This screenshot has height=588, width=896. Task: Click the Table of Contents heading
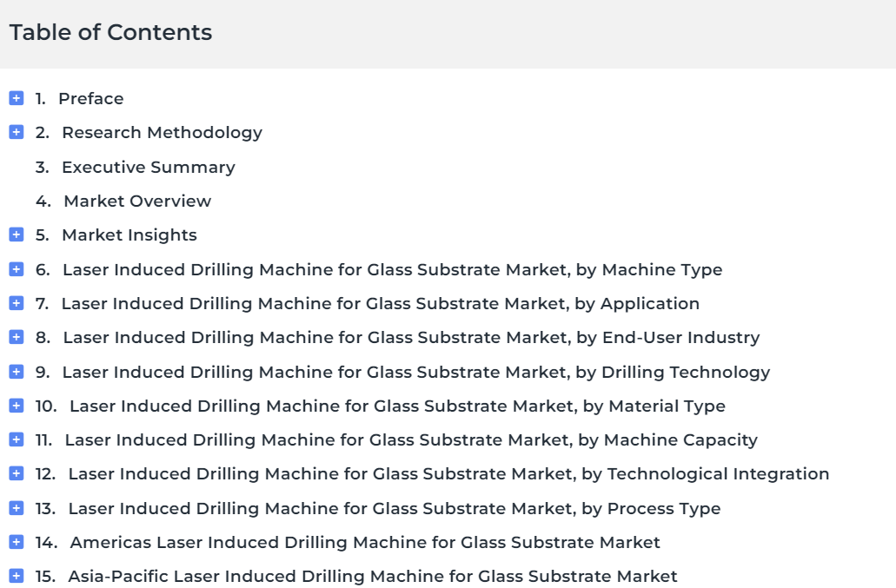[110, 32]
